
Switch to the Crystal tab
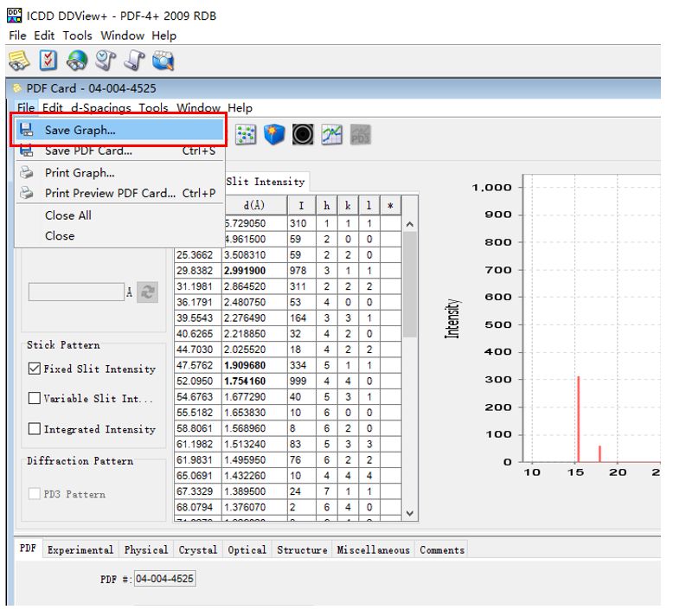(x=198, y=550)
